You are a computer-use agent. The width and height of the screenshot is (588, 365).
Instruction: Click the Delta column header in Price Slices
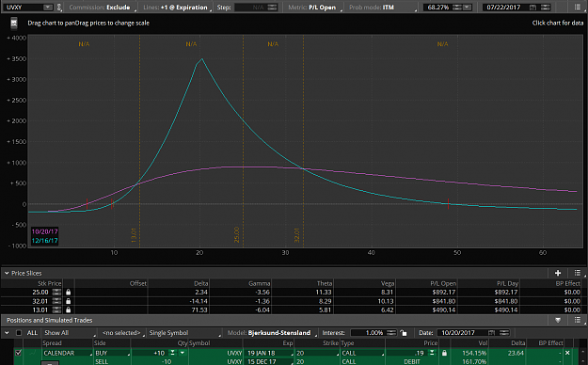click(201, 283)
